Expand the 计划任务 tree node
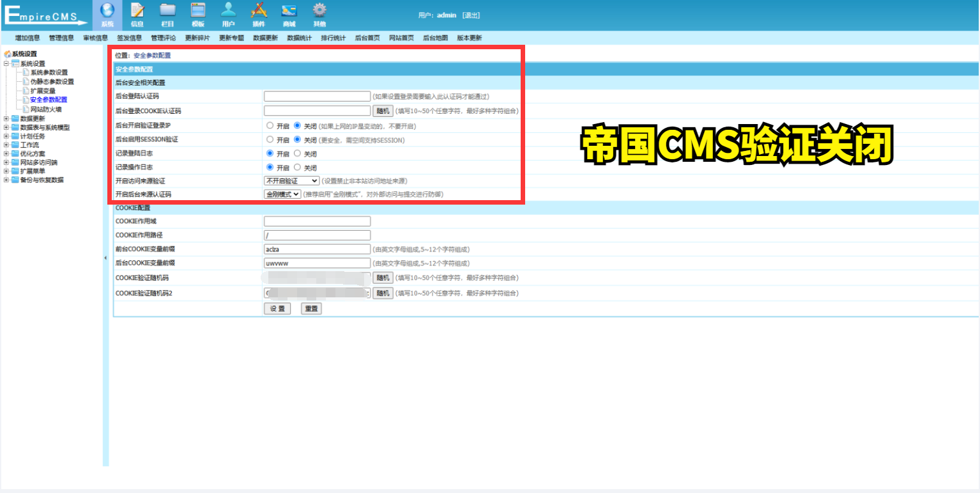980x493 pixels. click(6, 136)
